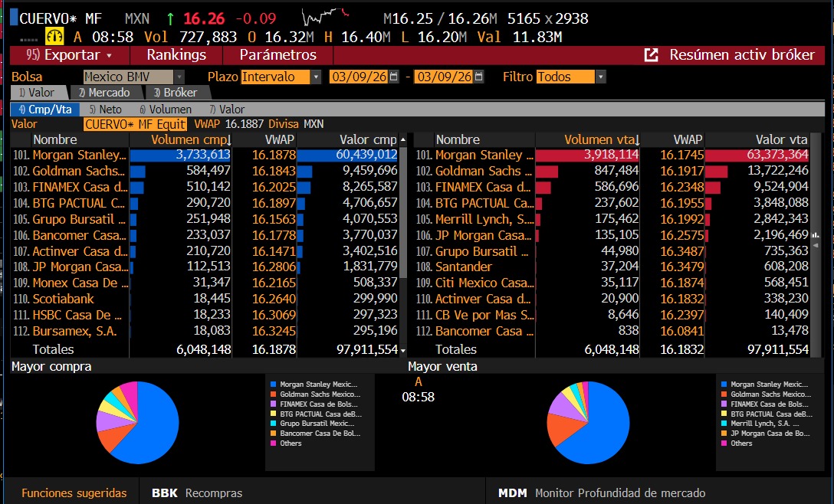Select Merrill Lynch row in sell table
The image size is (834, 504).
[x=612, y=219]
